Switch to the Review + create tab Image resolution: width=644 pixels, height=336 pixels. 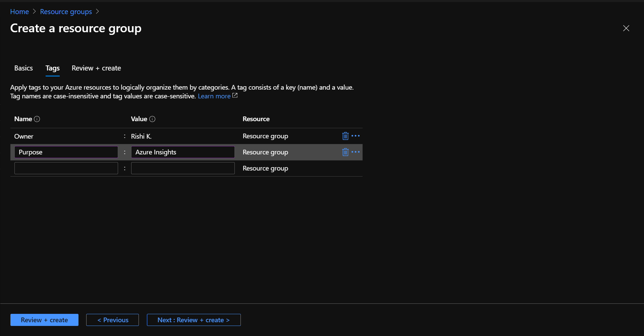(96, 68)
